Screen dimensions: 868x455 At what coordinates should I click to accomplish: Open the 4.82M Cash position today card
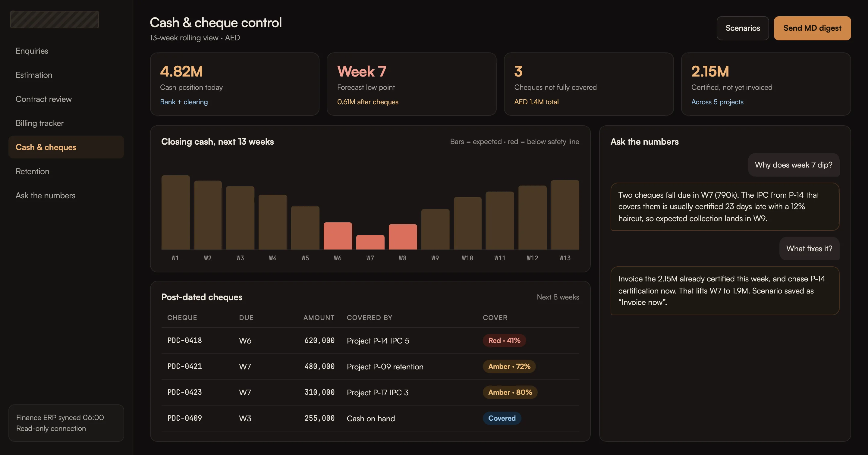pos(234,84)
